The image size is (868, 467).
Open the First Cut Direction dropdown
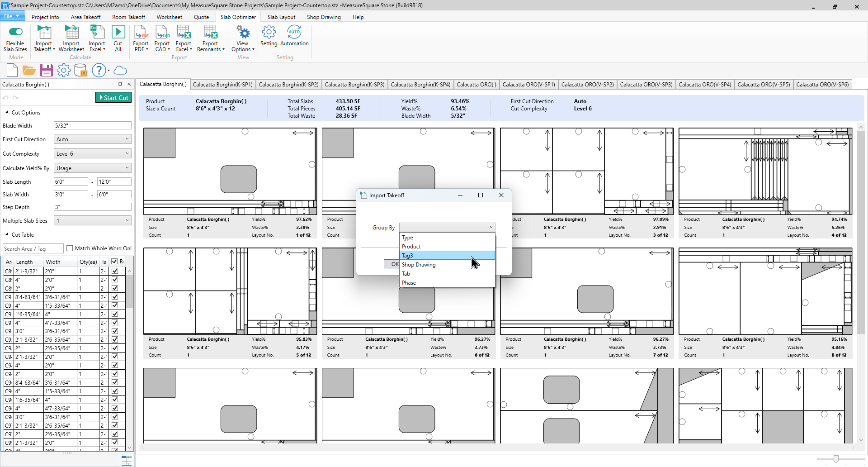(x=92, y=139)
